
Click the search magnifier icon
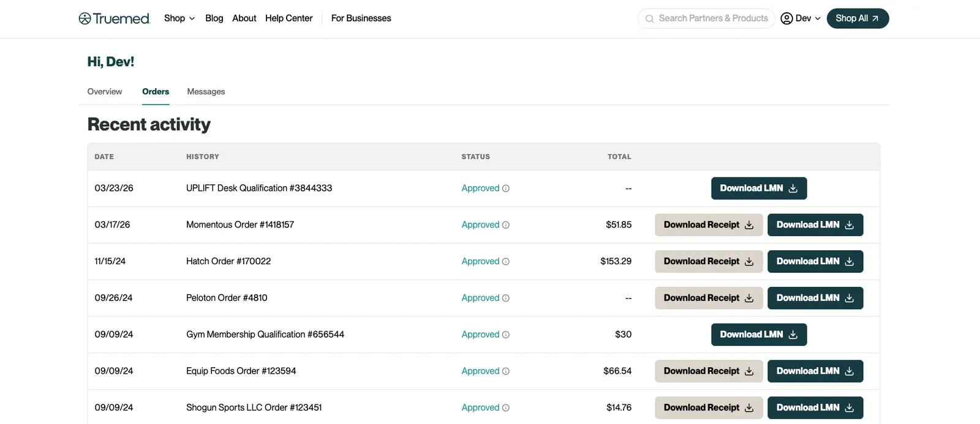click(649, 18)
